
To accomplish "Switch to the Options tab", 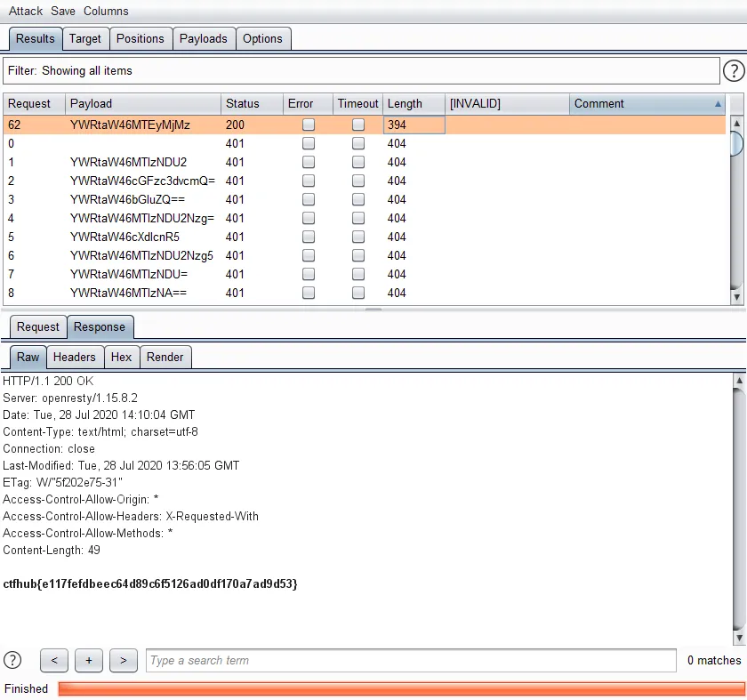I will tap(262, 38).
